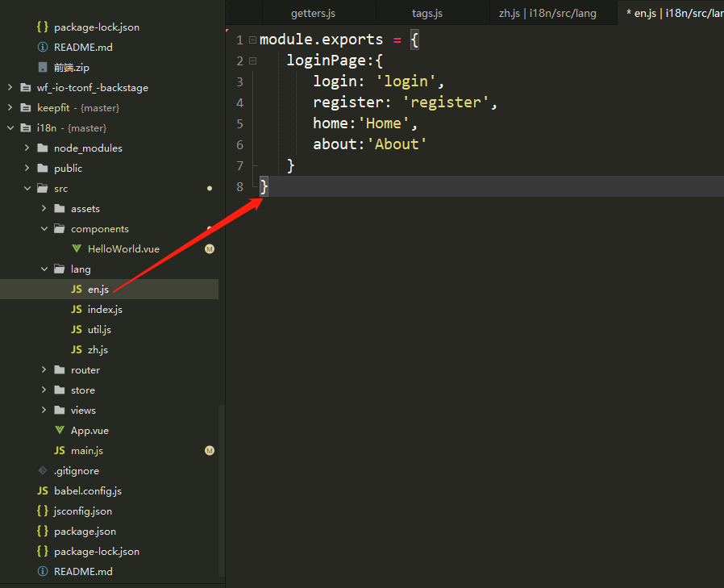Click the git icon beside .gitignore

pos(43,471)
